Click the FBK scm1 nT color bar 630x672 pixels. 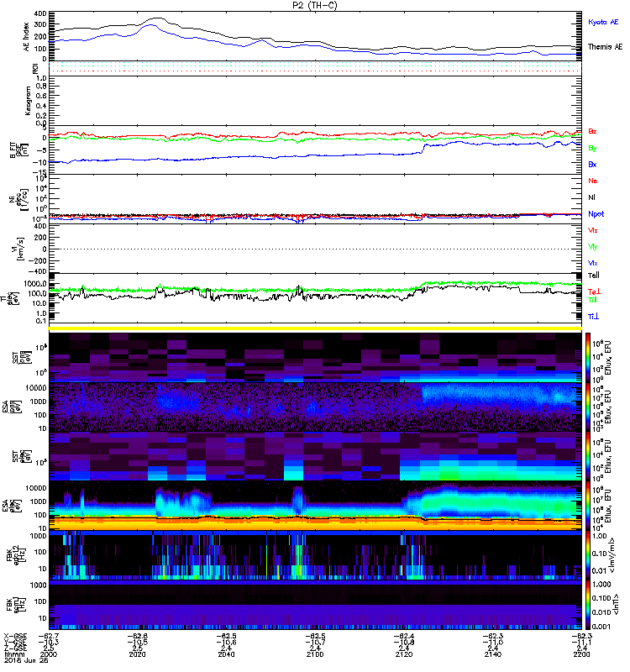click(x=588, y=604)
